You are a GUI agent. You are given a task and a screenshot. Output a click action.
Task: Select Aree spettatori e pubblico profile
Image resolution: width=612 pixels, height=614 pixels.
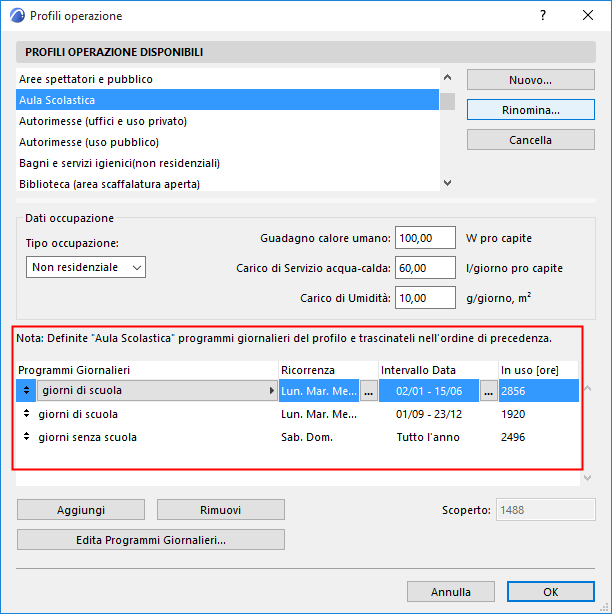point(86,79)
